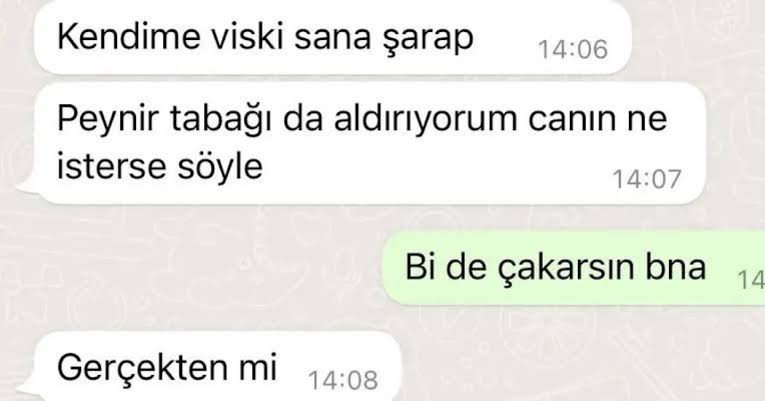Select the 'Kendime viski sana şarap' message bubble

pyautogui.click(x=333, y=38)
